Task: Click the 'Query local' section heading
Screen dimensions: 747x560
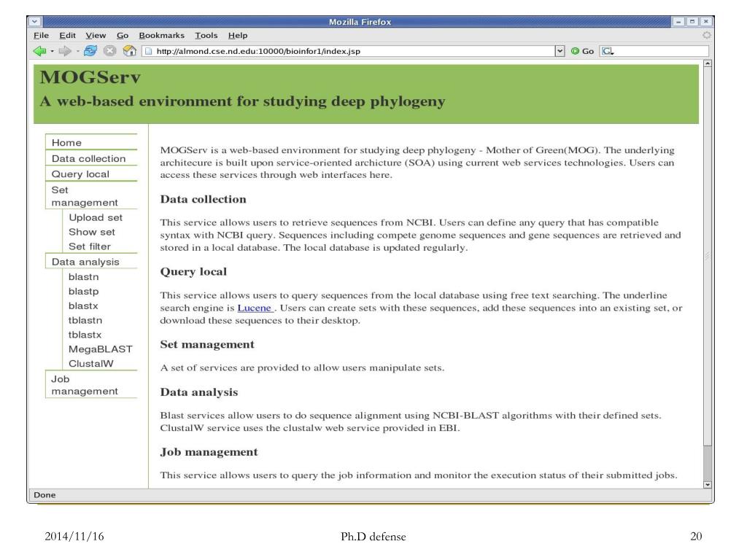Action: tap(193, 271)
